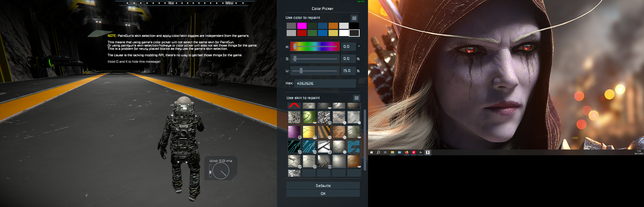Choose the cyan circuit lines on black skin
Viewport: 644px width, 207px height.
click(x=294, y=146)
